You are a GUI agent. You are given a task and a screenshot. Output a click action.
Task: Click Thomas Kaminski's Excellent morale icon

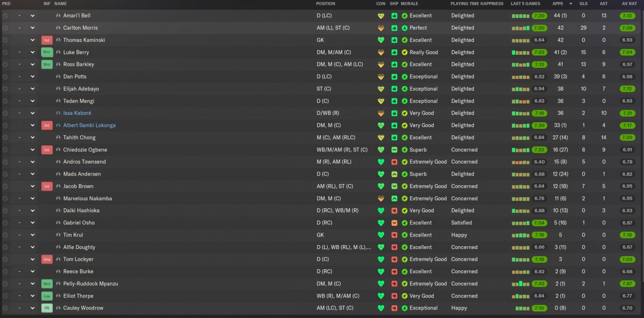405,40
